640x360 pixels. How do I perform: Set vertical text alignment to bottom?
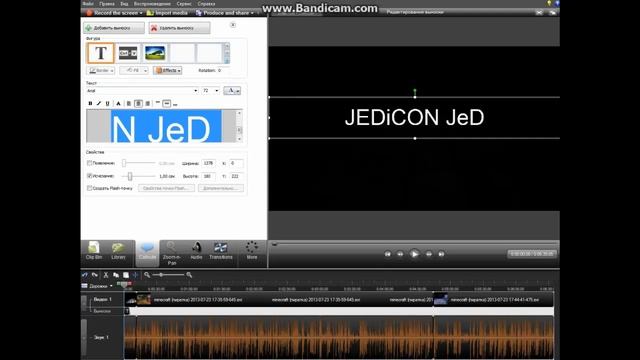coord(175,104)
